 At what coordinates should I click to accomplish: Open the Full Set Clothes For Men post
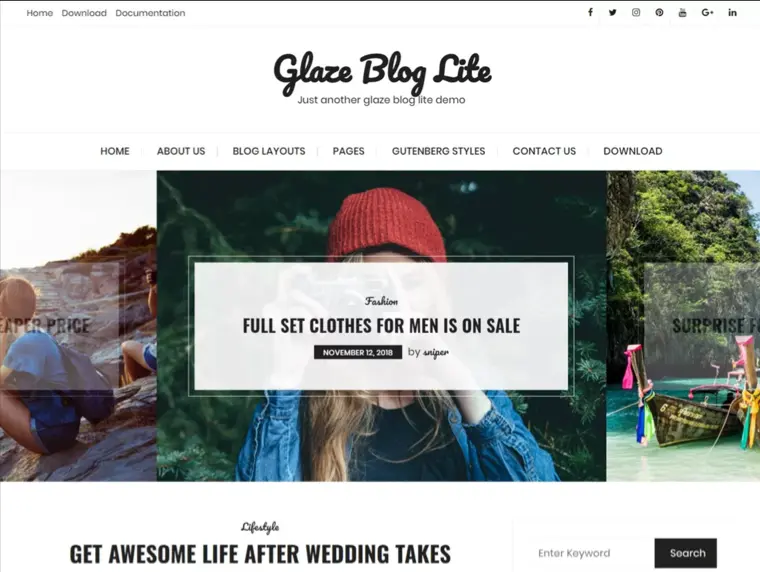381,326
